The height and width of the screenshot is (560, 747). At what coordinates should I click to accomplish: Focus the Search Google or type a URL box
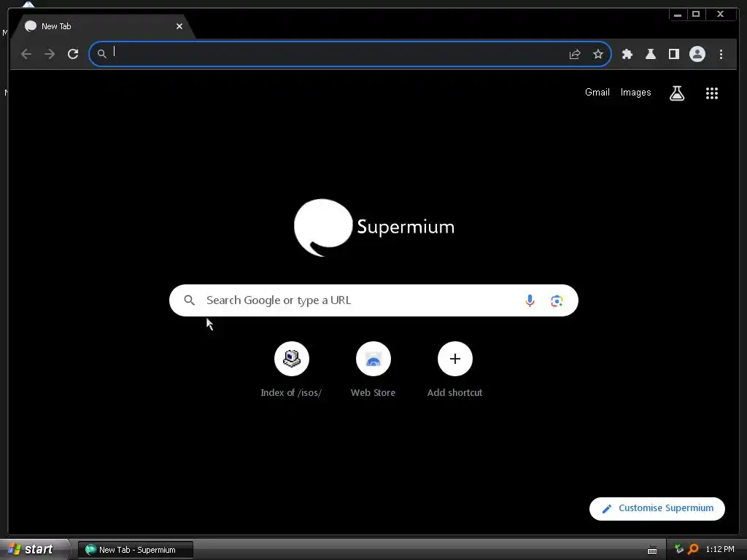(x=373, y=300)
